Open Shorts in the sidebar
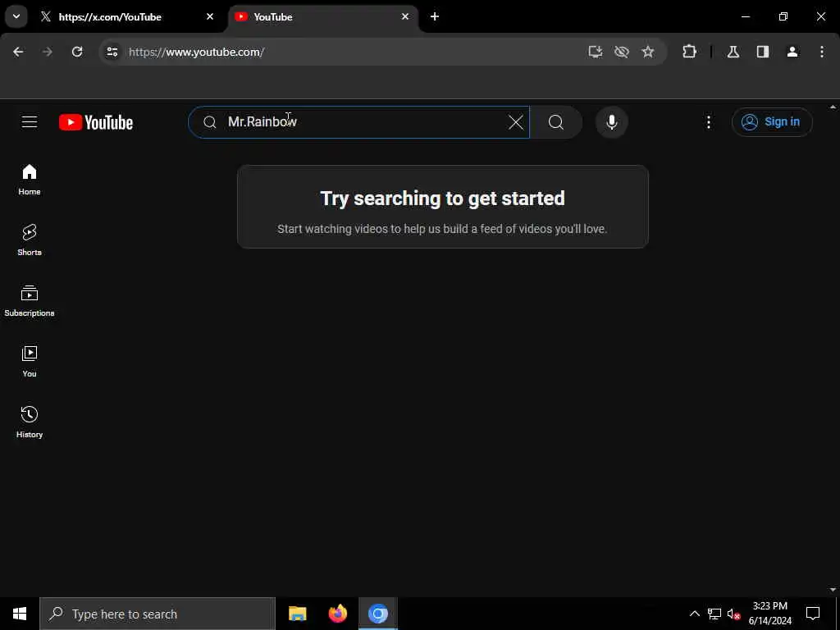Image resolution: width=840 pixels, height=630 pixels. [x=30, y=240]
